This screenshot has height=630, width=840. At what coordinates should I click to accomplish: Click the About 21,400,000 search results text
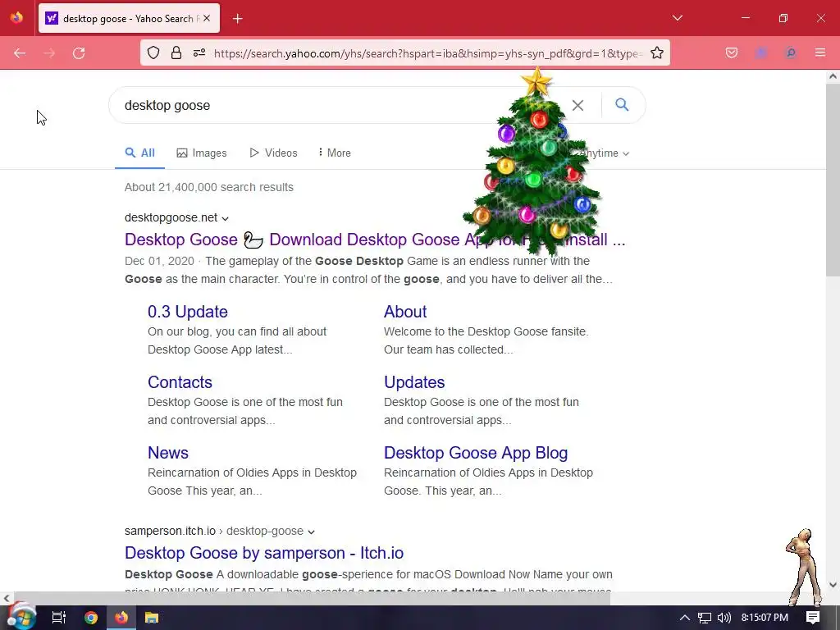[x=209, y=187]
